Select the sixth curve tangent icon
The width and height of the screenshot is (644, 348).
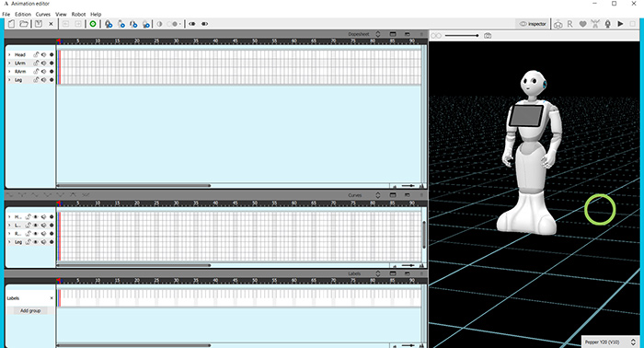[x=73, y=195]
